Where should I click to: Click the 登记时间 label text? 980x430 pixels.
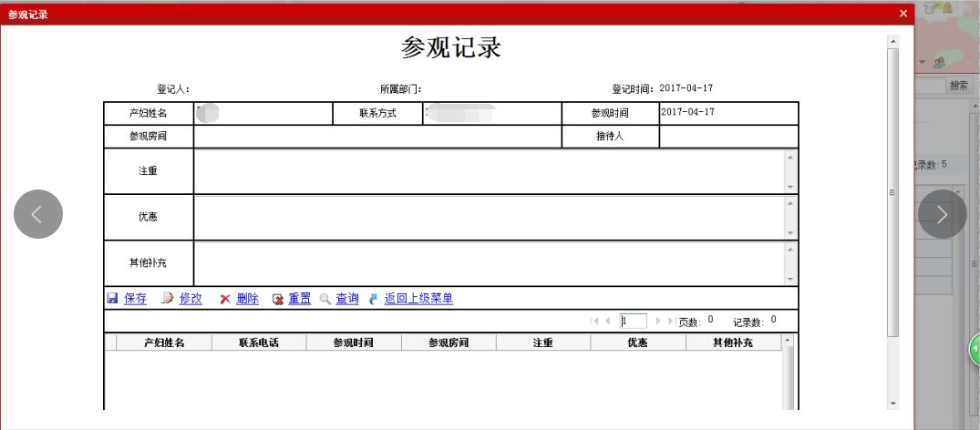pos(633,88)
